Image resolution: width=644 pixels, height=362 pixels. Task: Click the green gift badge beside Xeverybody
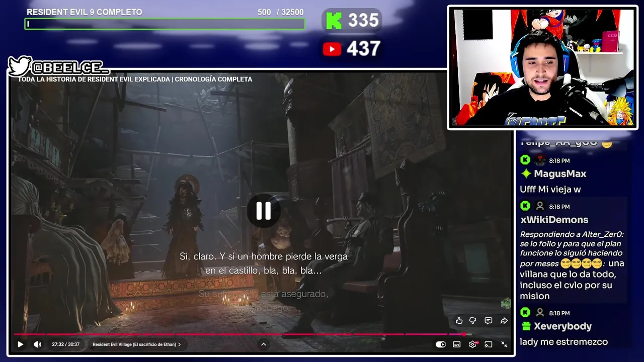526,326
